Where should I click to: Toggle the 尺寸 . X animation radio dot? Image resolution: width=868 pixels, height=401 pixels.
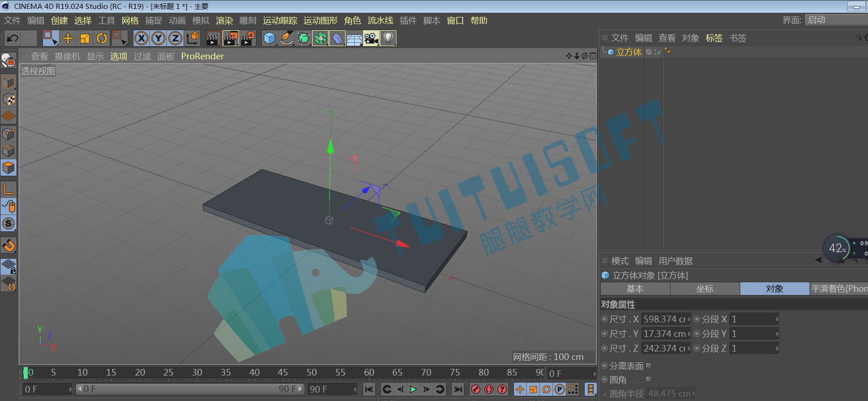(604, 319)
